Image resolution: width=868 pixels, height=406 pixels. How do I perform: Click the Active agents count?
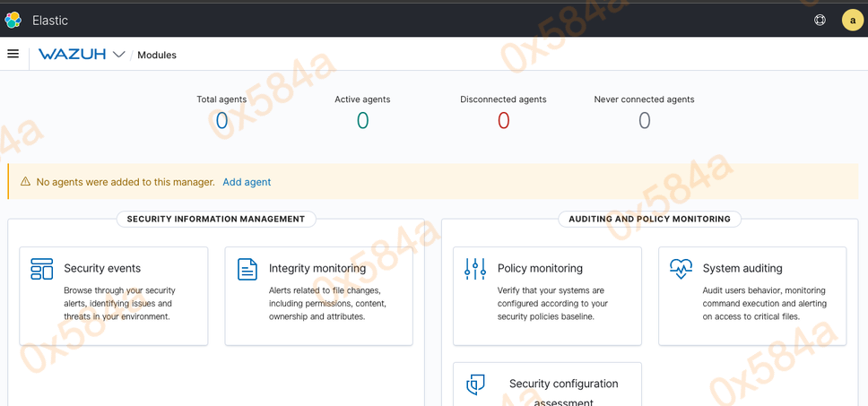point(362,120)
